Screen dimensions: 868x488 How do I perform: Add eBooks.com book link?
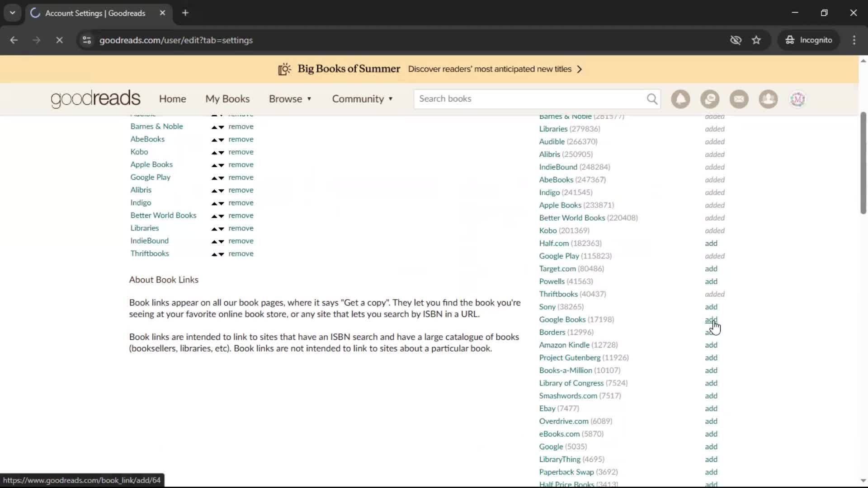click(711, 434)
